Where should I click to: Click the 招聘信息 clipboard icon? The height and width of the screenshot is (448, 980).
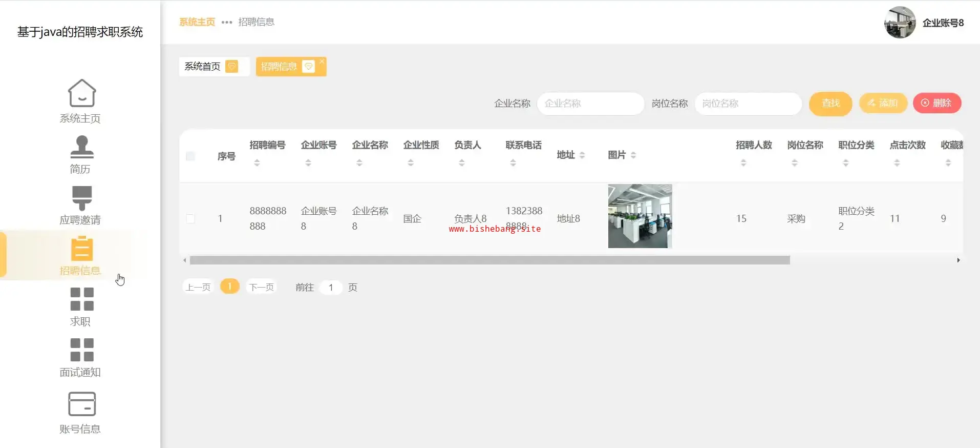(81, 249)
